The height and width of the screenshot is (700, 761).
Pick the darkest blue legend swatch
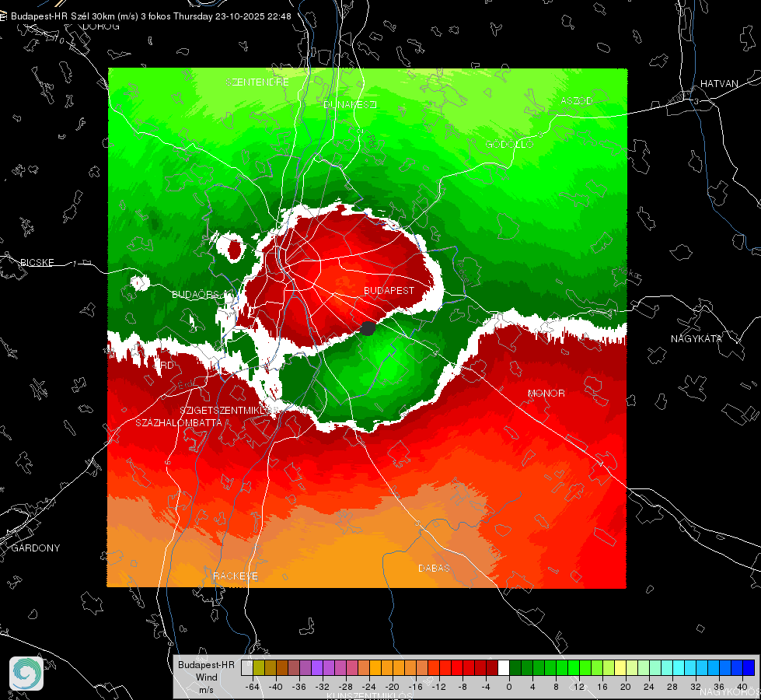click(x=749, y=667)
